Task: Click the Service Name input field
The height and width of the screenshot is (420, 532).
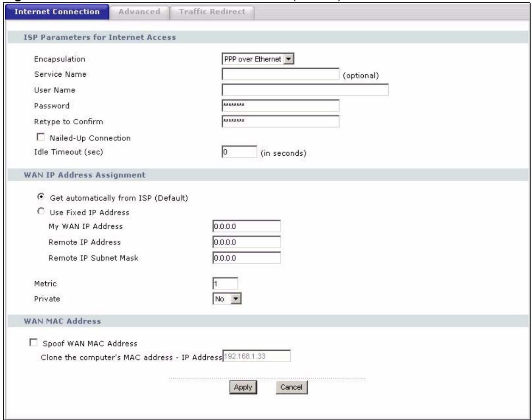Action: tap(280, 74)
